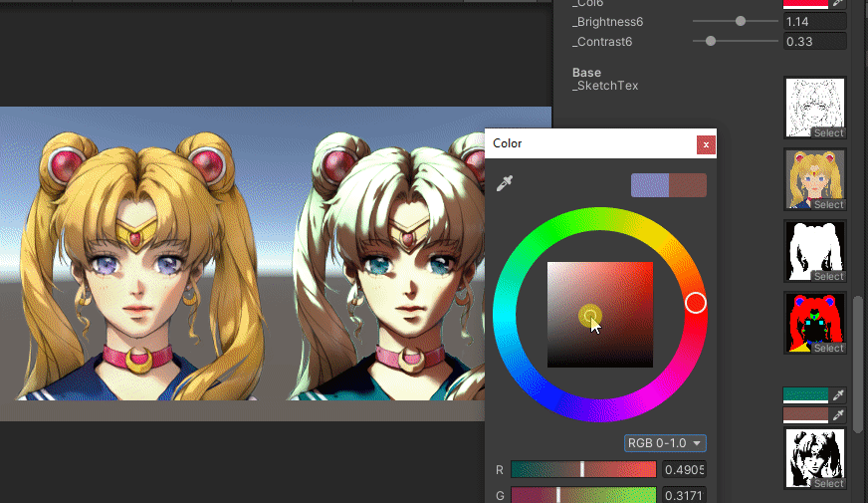
Task: Click the red segmentation map thumbnail
Action: click(815, 323)
